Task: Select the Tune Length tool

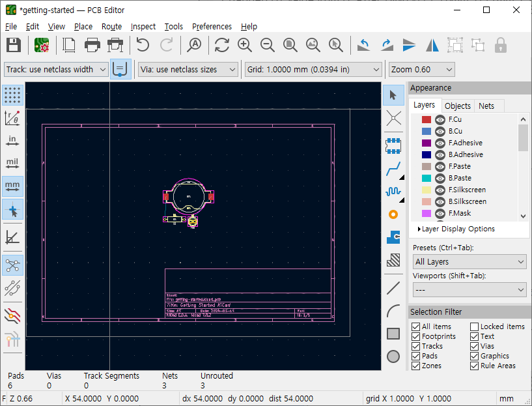Action: tap(393, 192)
